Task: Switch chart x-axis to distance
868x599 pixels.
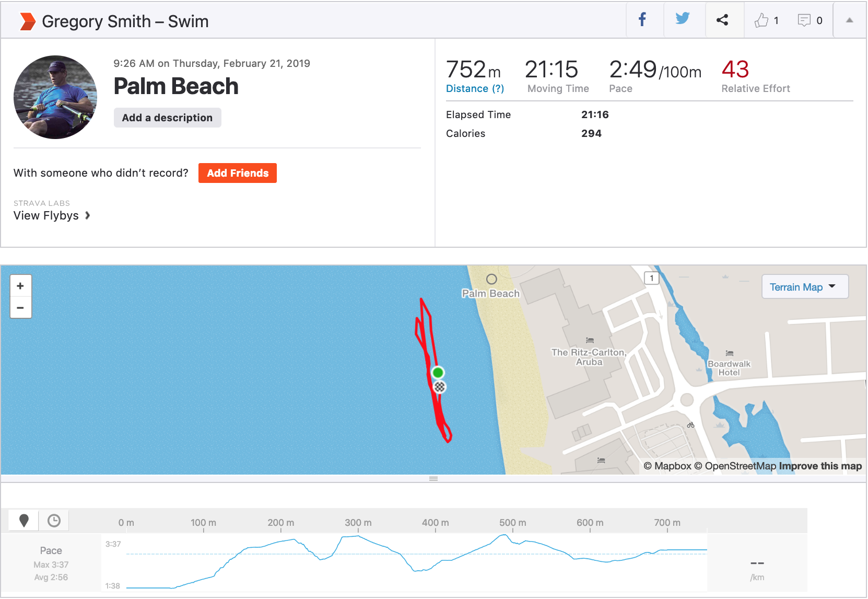Action: [24, 521]
